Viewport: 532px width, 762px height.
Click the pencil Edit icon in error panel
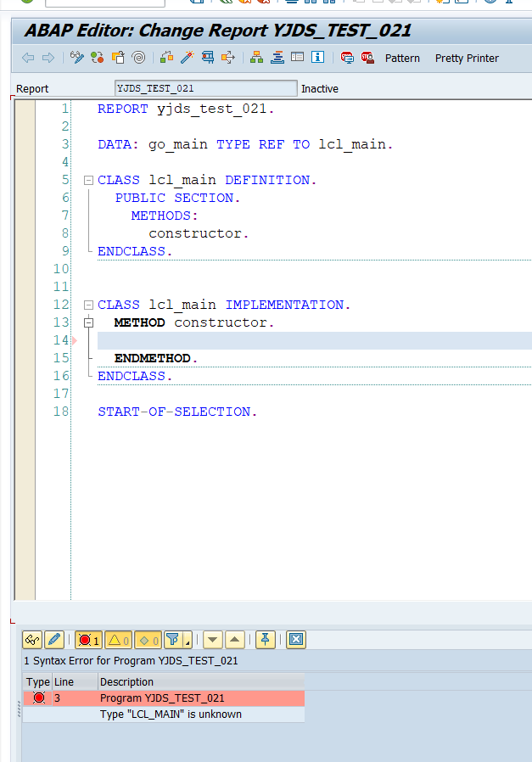tap(53, 640)
